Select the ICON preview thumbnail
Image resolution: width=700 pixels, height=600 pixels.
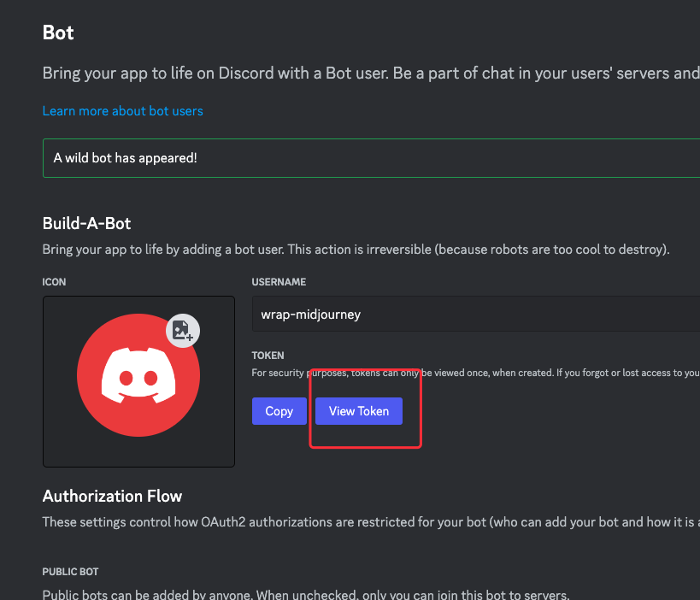(138, 381)
